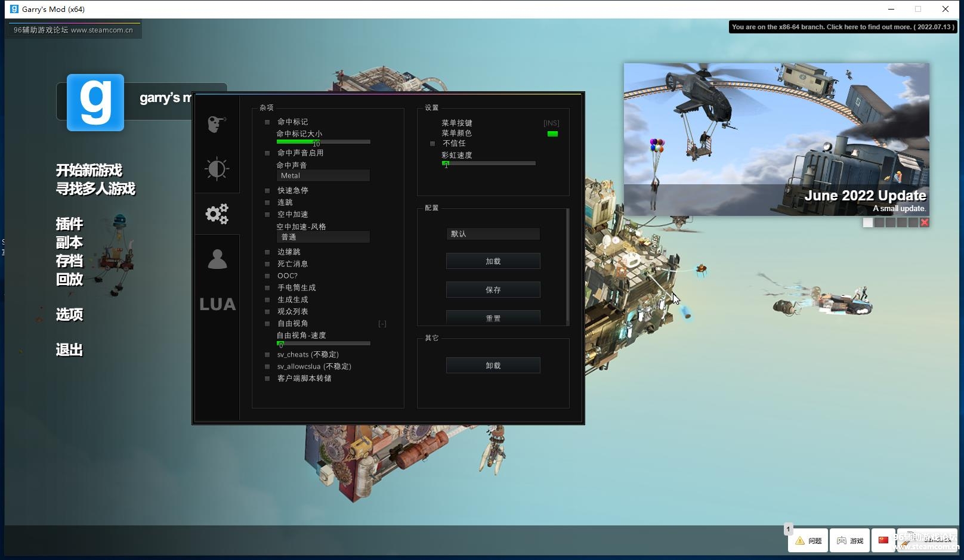Viewport: 964px width, 560px height.
Task: Select the gears misc settings tab
Action: click(x=217, y=214)
